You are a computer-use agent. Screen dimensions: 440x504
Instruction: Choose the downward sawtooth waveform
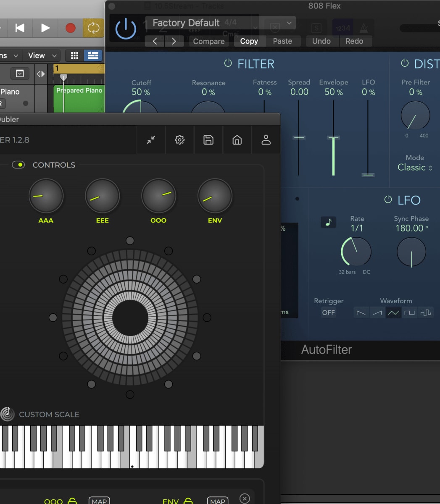(x=361, y=312)
